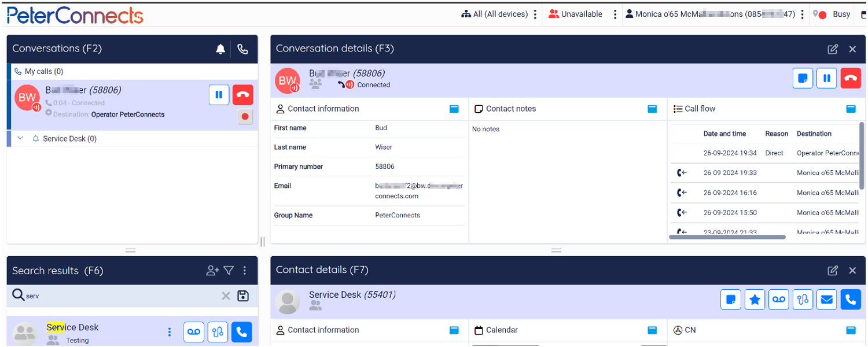Click the BW avatar in Conversation details
Image resolution: width=868 pixels, height=347 pixels.
pos(287,81)
